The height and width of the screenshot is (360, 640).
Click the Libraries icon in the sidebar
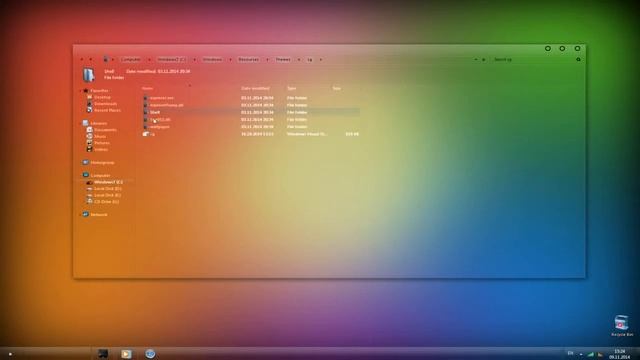[86, 123]
